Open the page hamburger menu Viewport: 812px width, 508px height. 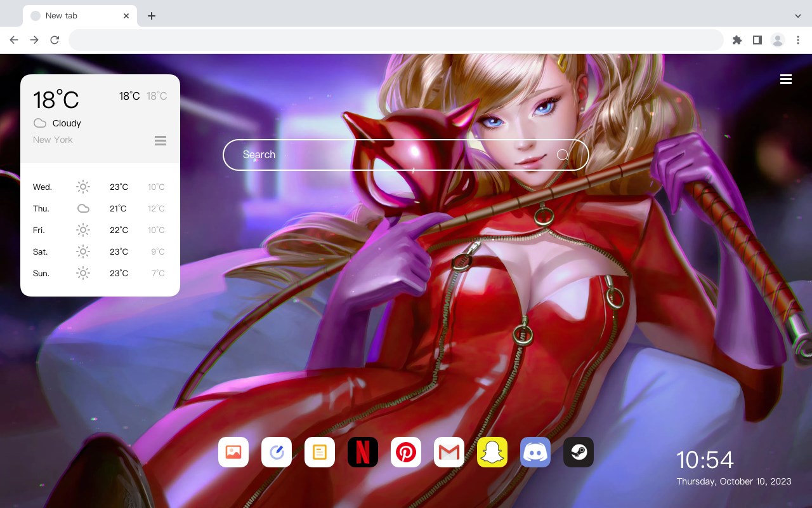[x=786, y=79]
